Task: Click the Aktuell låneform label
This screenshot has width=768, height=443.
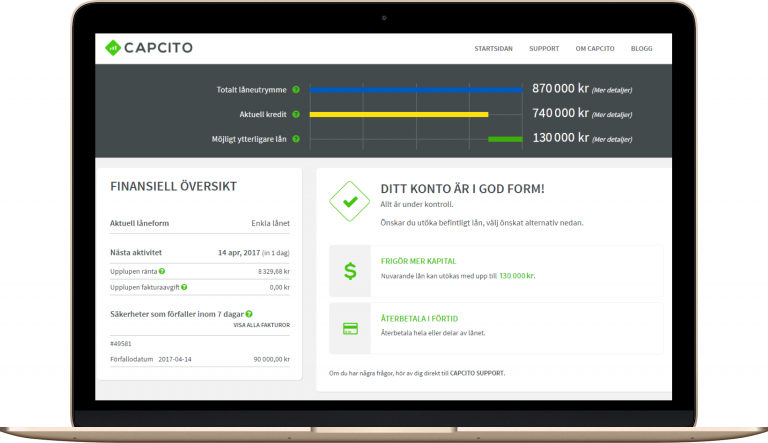Action: click(139, 223)
